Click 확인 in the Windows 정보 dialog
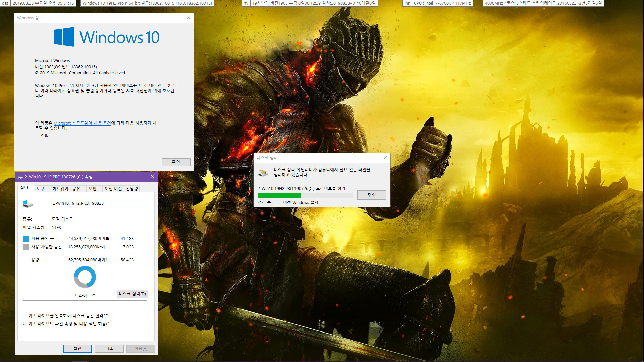 click(176, 162)
